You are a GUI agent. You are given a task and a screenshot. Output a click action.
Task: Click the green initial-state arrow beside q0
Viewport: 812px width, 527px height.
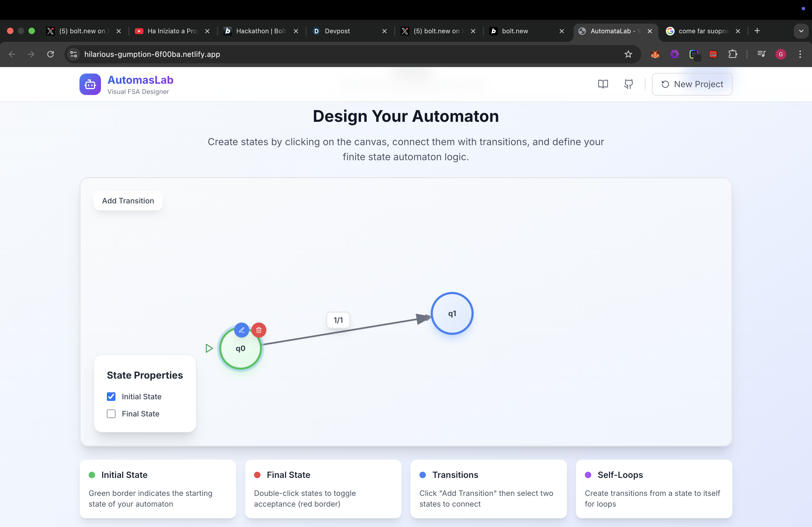(x=209, y=348)
